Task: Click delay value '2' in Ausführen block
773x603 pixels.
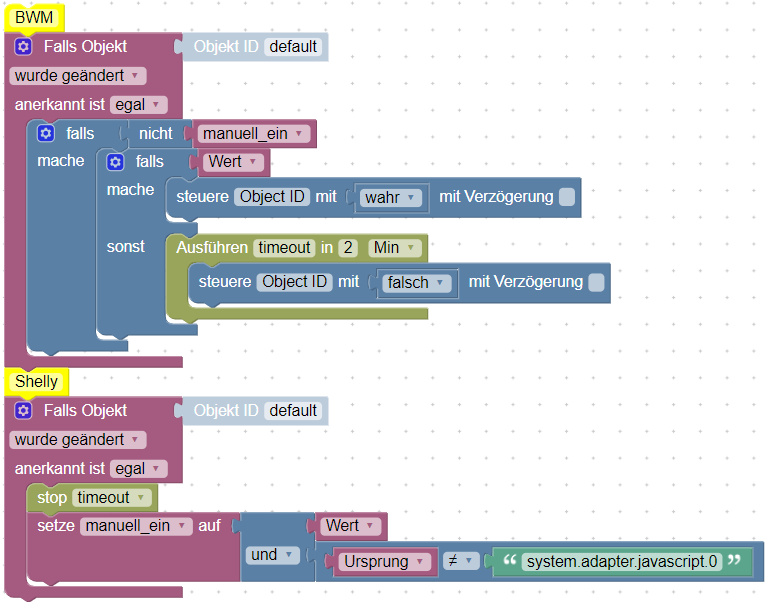Action: (348, 248)
